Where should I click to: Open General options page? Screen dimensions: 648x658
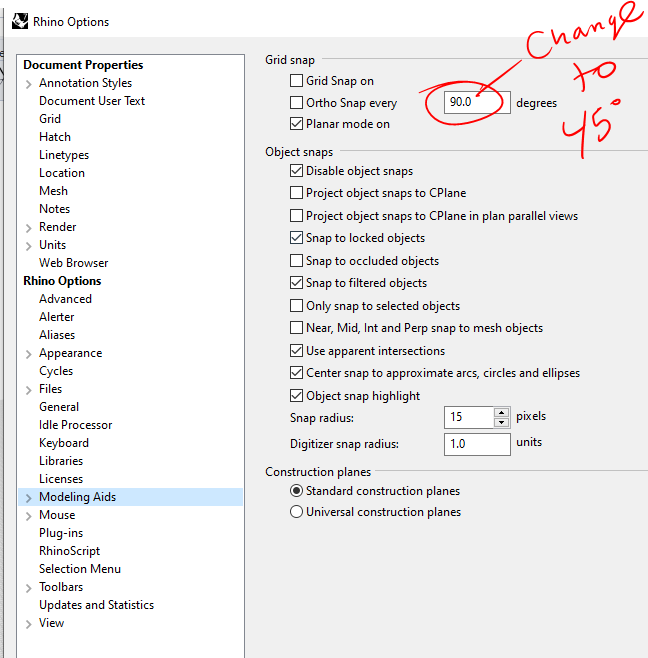[59, 407]
